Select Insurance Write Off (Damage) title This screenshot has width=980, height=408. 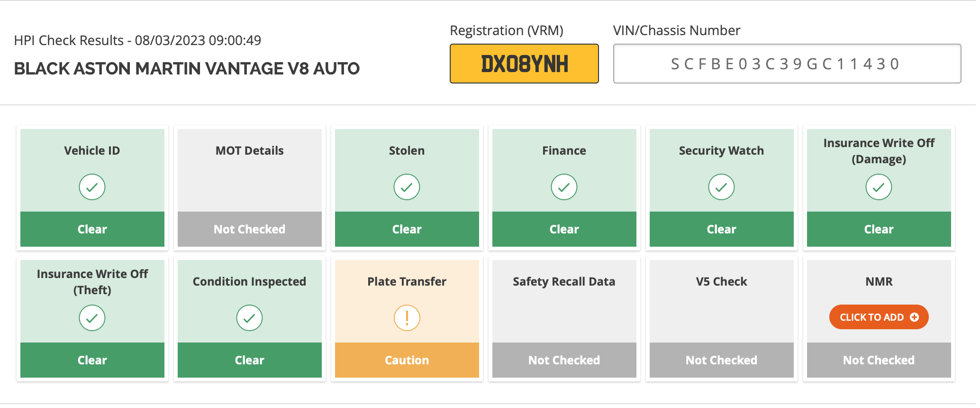tap(879, 151)
